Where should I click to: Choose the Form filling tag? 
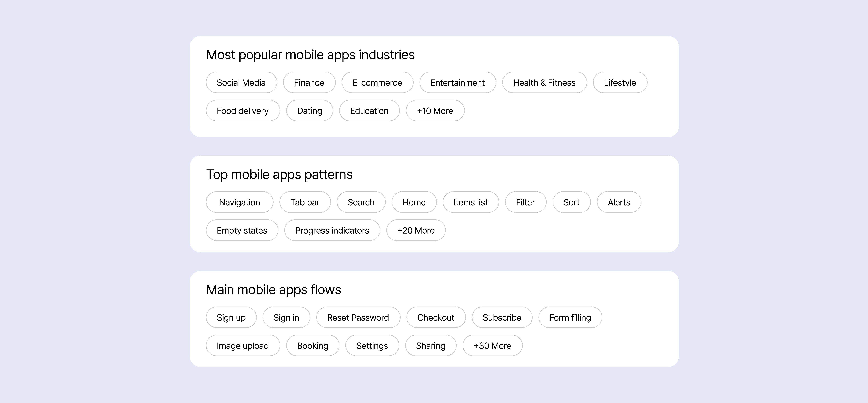pos(570,317)
